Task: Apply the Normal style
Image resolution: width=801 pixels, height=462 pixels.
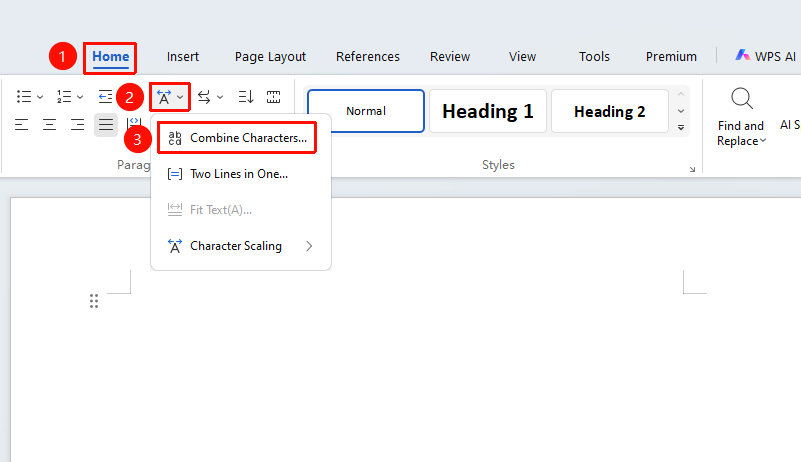Action: click(366, 111)
